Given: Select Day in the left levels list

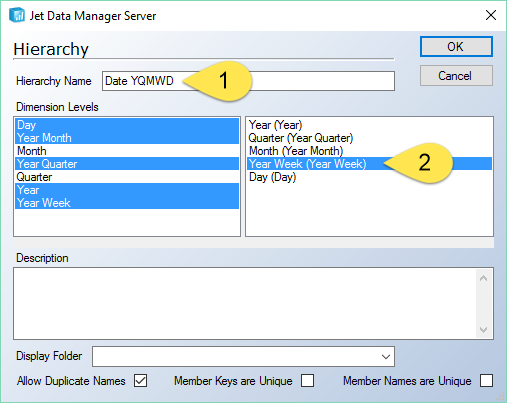Looking at the screenshot, I should pos(127,125).
